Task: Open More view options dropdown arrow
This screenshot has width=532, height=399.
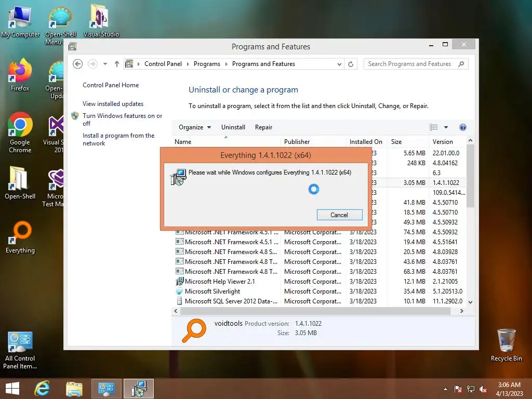Action: pyautogui.click(x=446, y=127)
